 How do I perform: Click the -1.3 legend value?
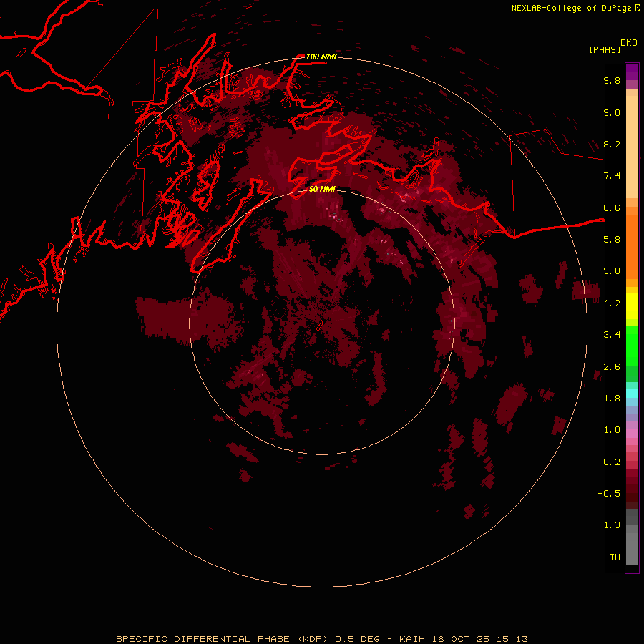pos(610,525)
